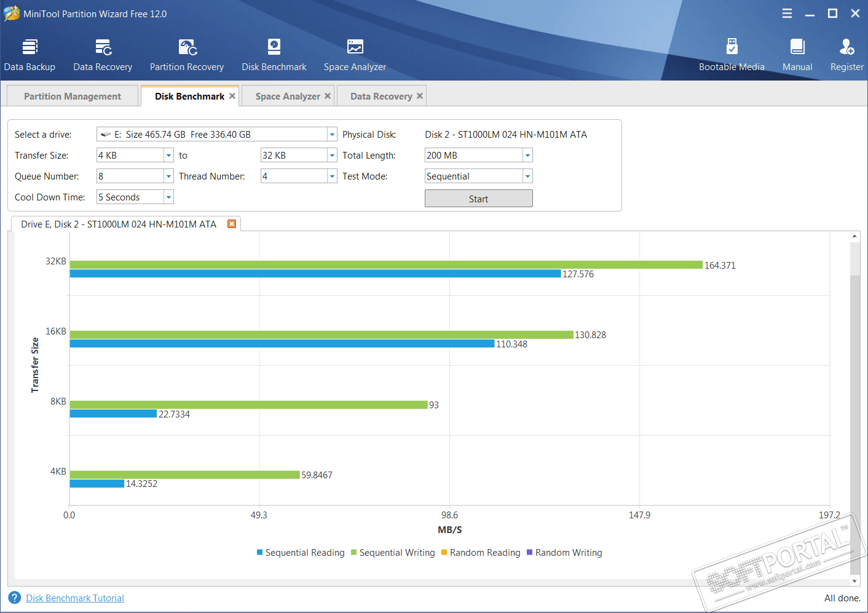The image size is (868, 613).
Task: Click the Transfer Size axis title
Action: pos(35,365)
